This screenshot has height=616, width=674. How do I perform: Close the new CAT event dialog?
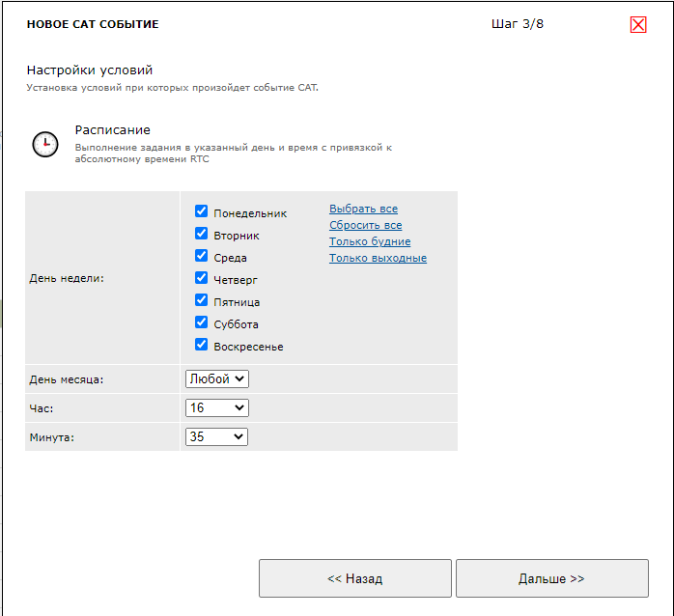tap(637, 25)
